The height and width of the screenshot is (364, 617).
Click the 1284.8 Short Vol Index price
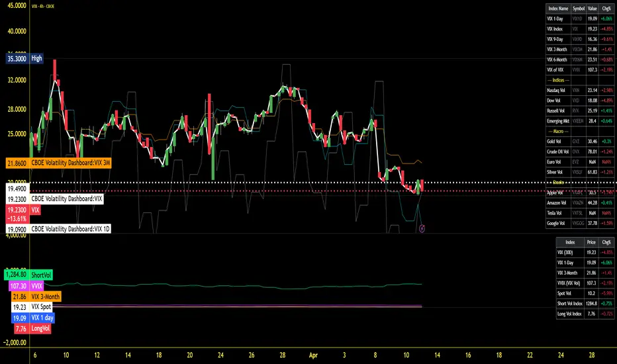tap(591, 304)
